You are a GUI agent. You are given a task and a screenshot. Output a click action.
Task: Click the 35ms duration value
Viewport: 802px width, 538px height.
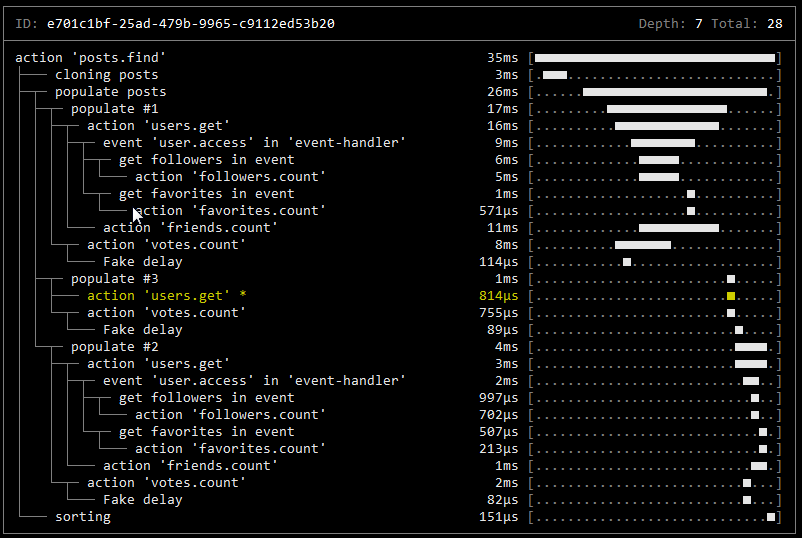pyautogui.click(x=503, y=58)
